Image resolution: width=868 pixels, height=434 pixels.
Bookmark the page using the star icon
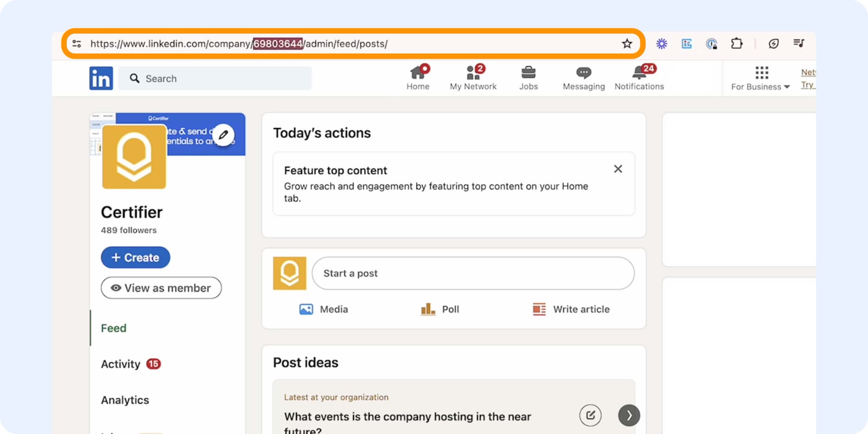point(627,43)
